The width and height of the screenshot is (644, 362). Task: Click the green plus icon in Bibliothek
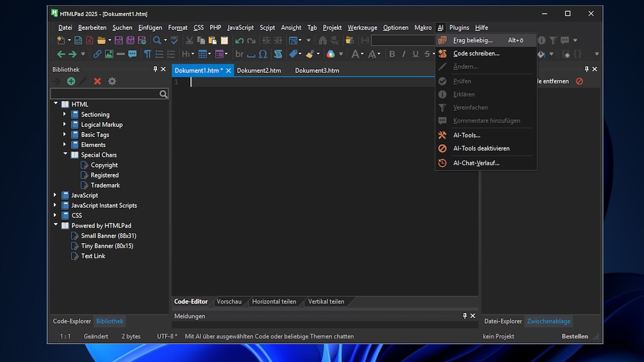coord(71,81)
